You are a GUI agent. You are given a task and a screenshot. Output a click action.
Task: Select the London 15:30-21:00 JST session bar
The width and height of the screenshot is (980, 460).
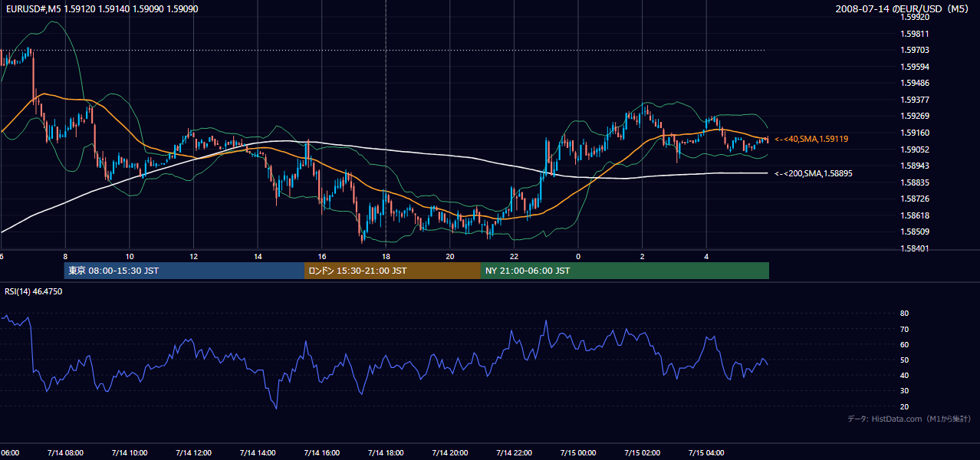pyautogui.click(x=393, y=271)
